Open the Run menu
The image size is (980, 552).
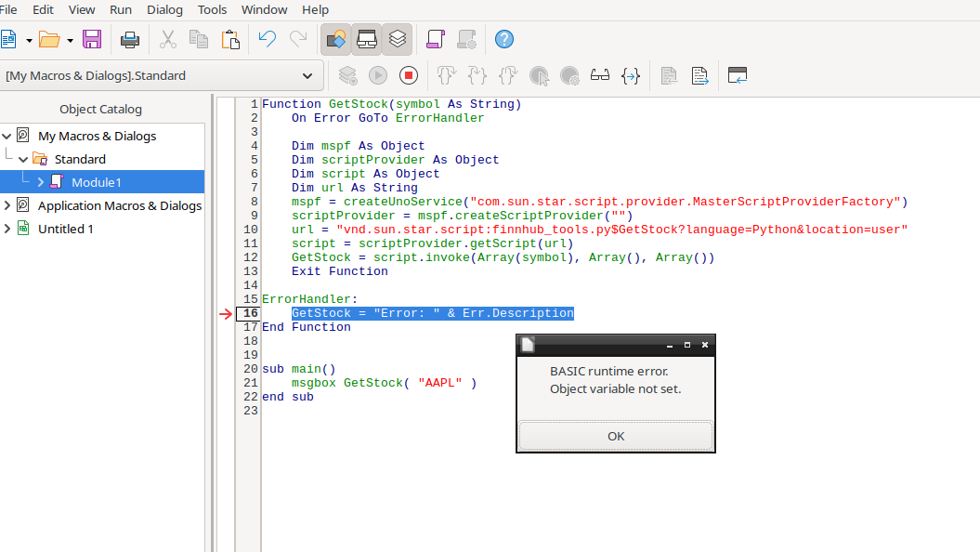click(x=121, y=9)
